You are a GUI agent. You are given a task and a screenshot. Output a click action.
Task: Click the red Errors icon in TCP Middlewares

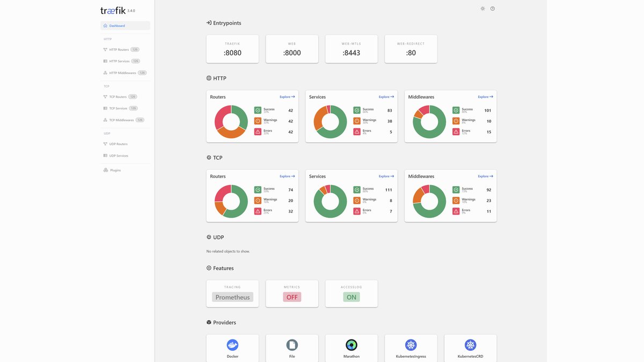[x=456, y=211]
